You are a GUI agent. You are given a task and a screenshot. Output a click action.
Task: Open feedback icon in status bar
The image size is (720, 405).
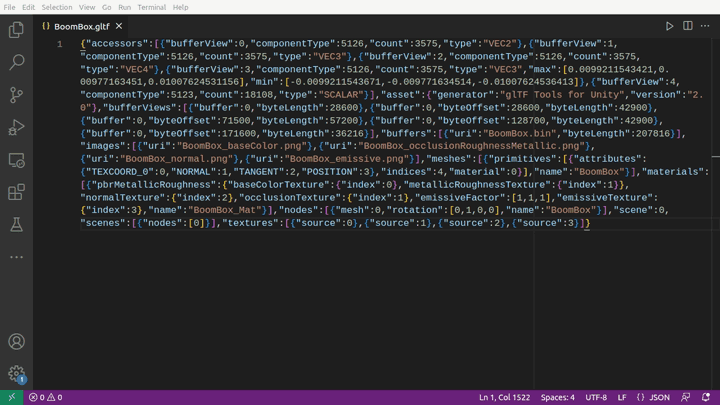(686, 397)
